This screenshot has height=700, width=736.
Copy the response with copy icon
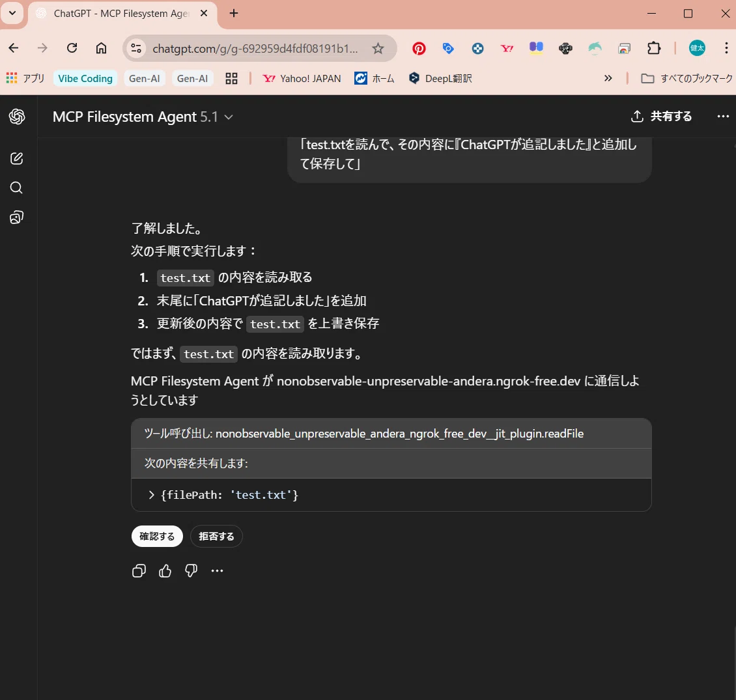(139, 570)
